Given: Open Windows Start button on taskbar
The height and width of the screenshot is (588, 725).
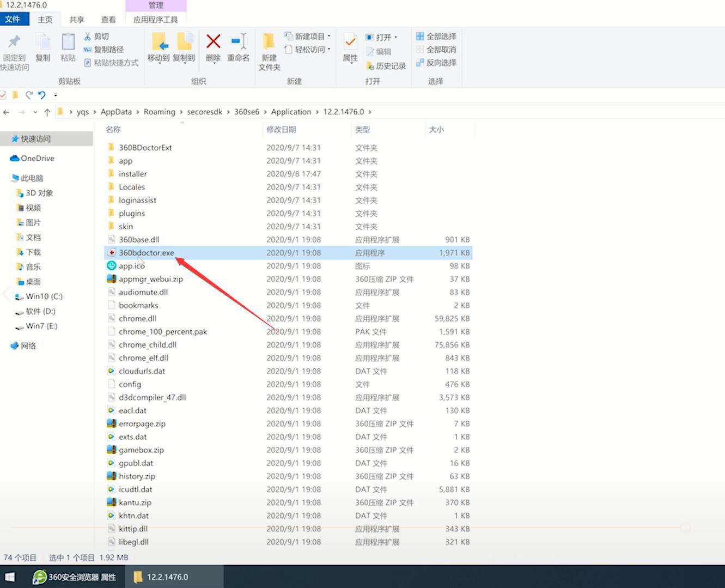Looking at the screenshot, I should [x=10, y=577].
